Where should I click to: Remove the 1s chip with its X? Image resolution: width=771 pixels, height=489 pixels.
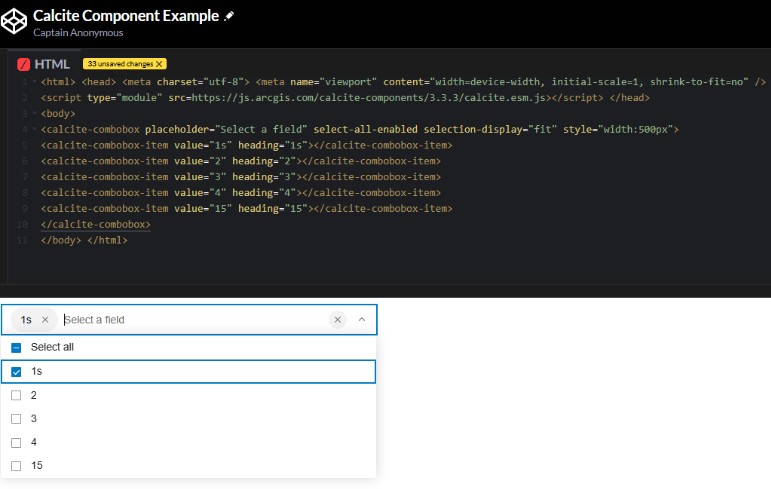click(x=45, y=320)
